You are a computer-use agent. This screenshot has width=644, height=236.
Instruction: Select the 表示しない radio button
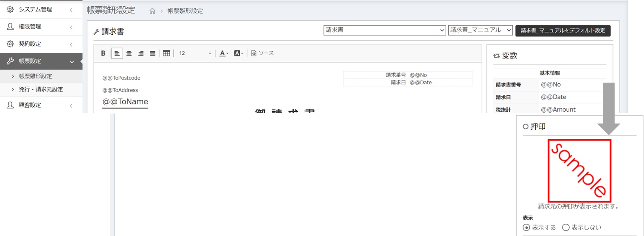[x=565, y=228]
